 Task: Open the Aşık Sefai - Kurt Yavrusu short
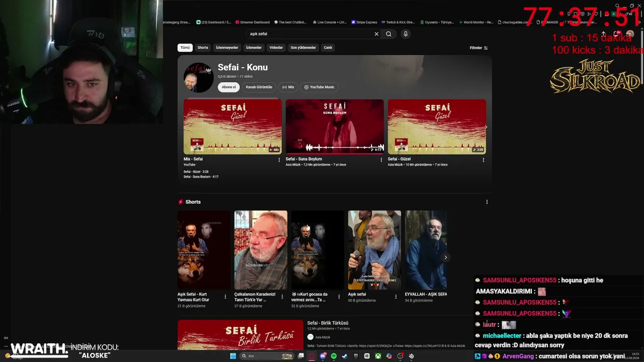pos(204,250)
